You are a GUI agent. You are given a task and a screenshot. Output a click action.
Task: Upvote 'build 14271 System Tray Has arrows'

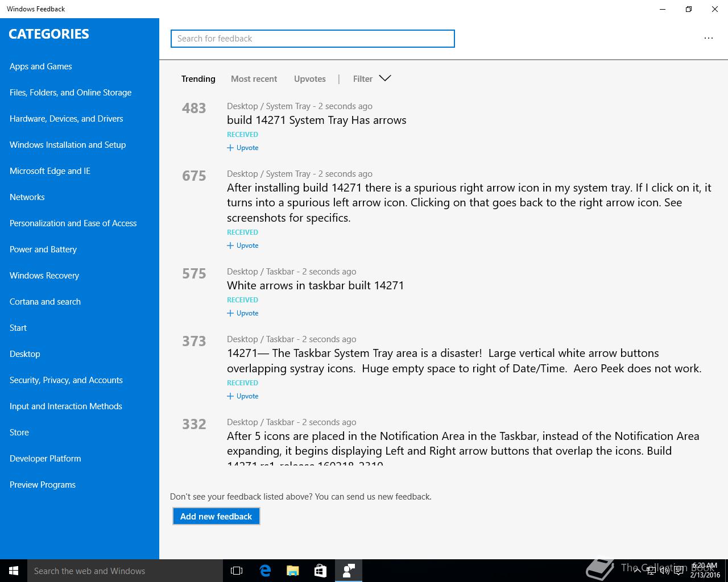tap(243, 148)
